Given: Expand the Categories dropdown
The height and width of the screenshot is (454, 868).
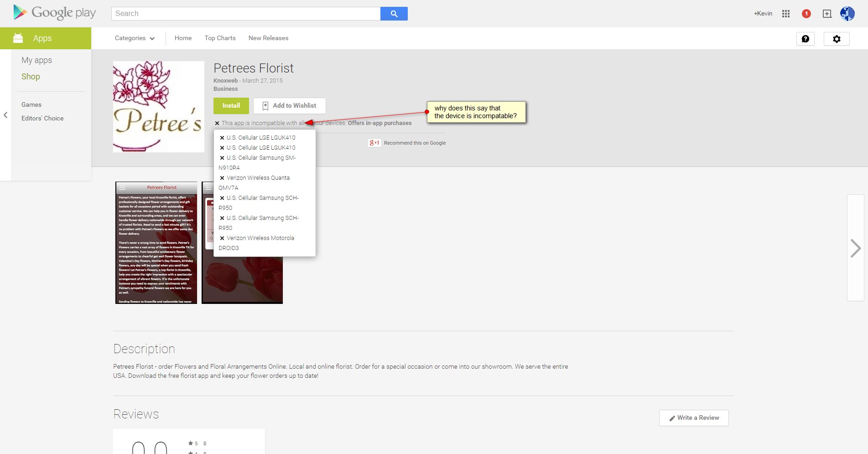Looking at the screenshot, I should point(135,38).
